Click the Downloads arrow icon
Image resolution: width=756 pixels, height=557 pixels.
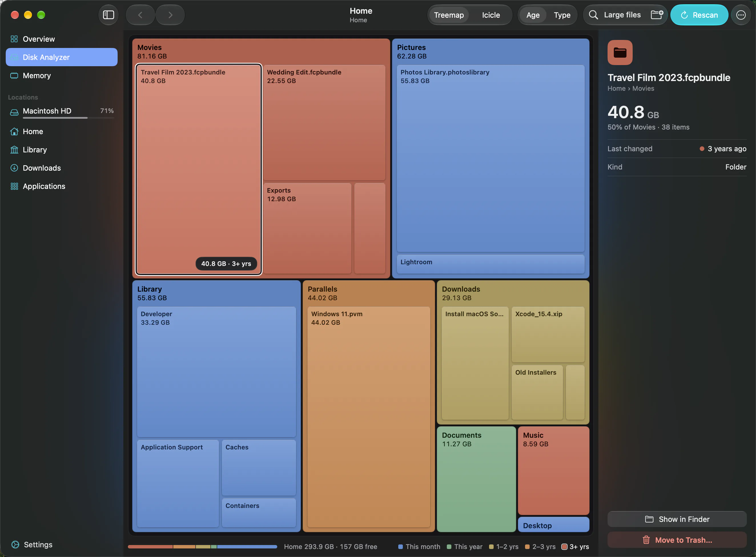[x=14, y=168]
